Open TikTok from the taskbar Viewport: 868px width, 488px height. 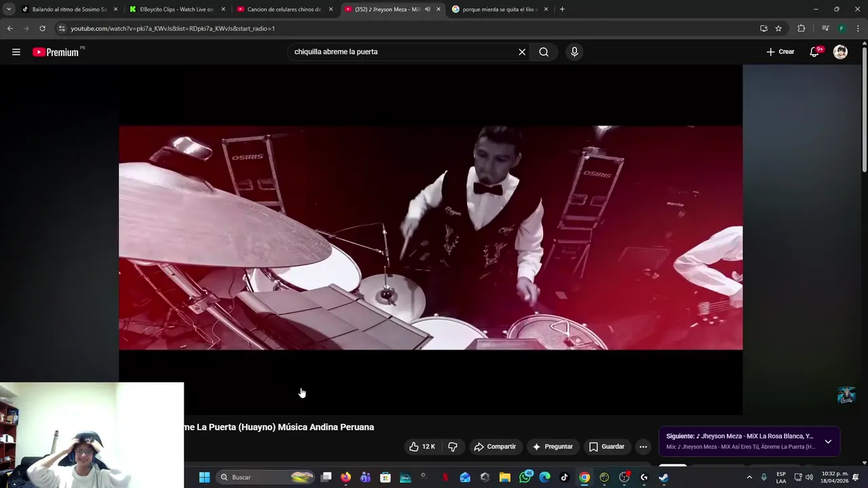(x=564, y=477)
